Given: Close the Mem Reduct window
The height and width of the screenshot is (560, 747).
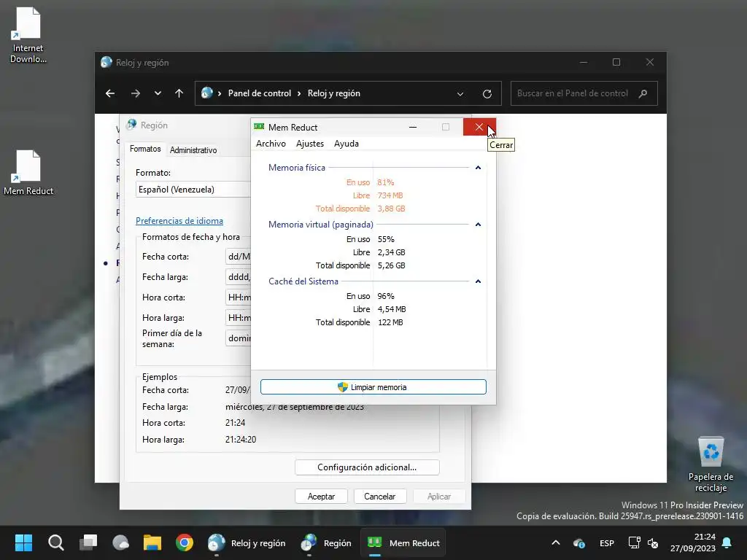Looking at the screenshot, I should pos(479,127).
